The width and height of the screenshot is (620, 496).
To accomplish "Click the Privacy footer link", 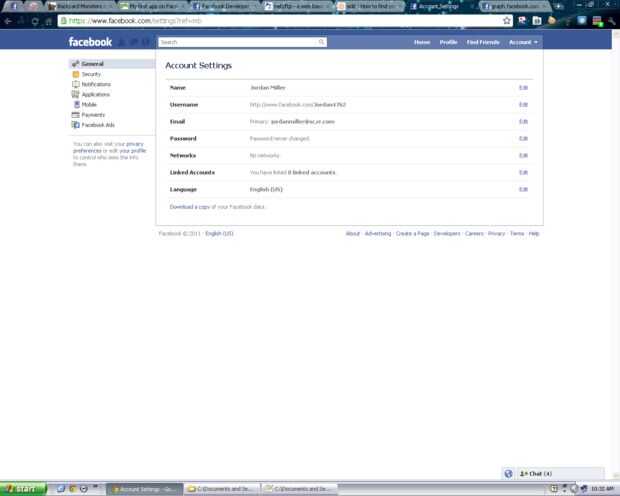I will click(x=496, y=234).
